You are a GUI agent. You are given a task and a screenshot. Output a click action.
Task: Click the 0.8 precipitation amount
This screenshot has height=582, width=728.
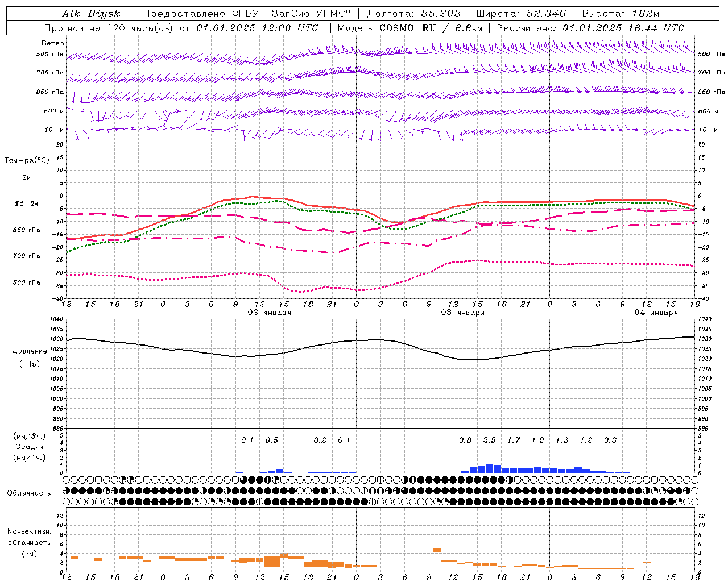(x=465, y=440)
